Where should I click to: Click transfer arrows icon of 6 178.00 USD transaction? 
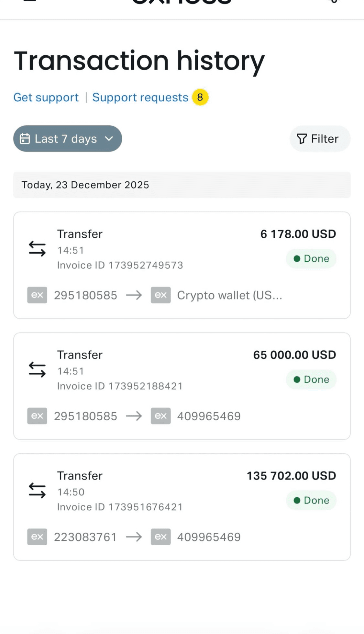tap(37, 249)
